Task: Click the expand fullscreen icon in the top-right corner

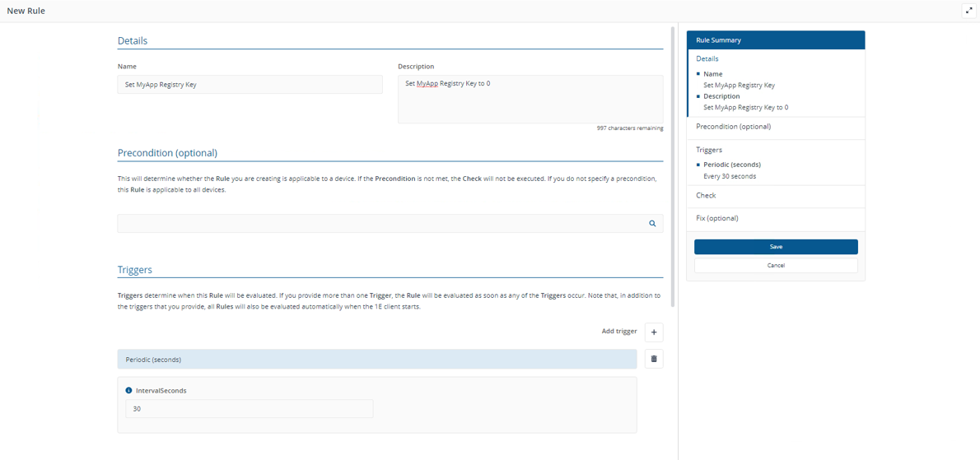Action: [x=968, y=11]
